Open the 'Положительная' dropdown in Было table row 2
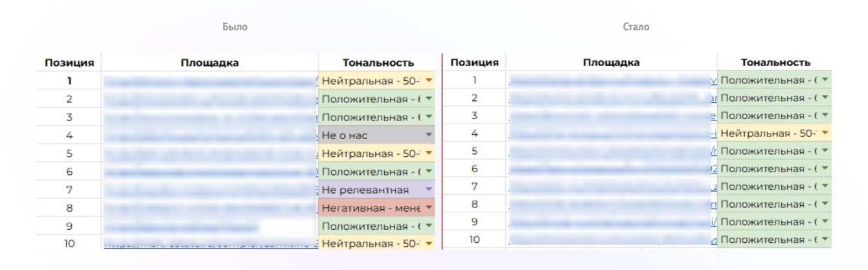 tap(428, 98)
